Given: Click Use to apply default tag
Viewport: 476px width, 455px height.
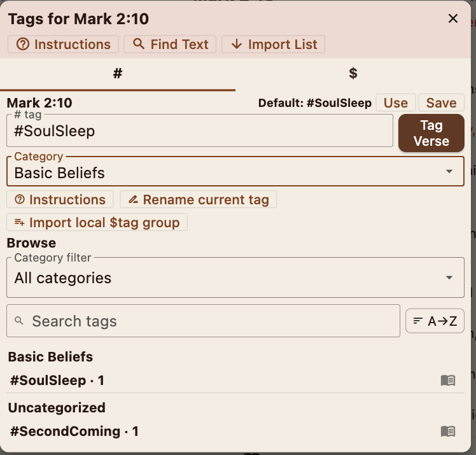Looking at the screenshot, I should (395, 103).
